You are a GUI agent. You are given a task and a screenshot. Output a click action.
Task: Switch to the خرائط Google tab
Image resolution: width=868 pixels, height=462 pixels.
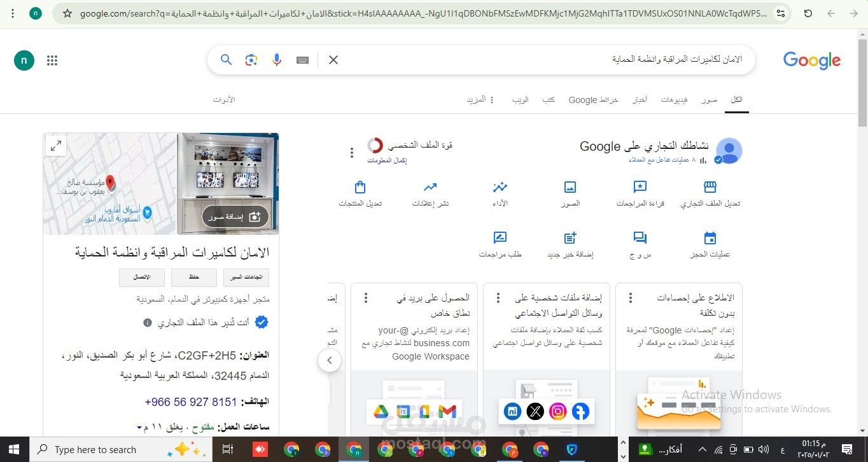tap(593, 100)
